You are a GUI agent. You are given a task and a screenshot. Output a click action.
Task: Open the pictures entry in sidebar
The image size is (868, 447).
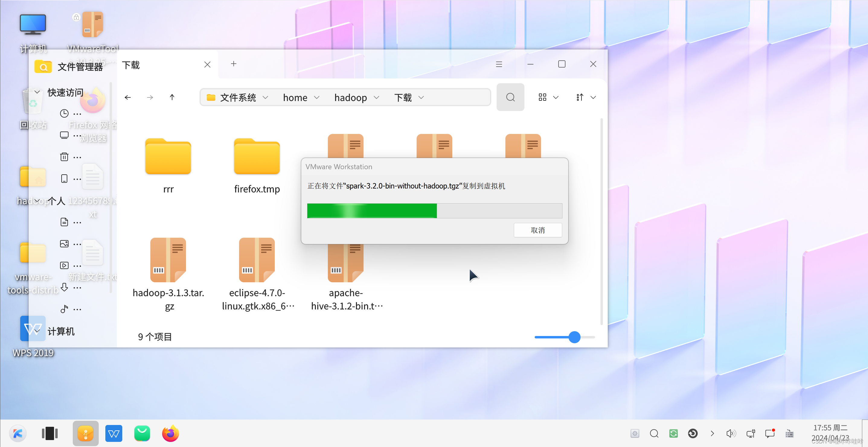[64, 244]
